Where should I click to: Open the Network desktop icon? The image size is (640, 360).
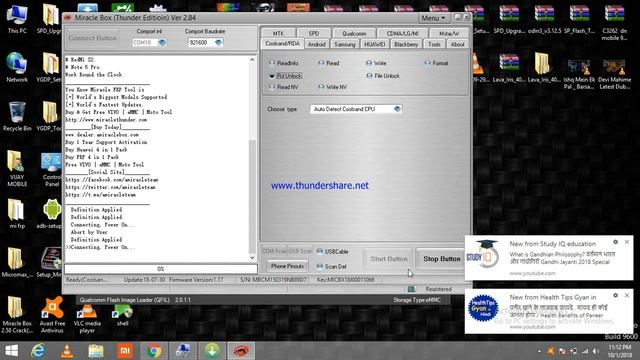coord(17,67)
